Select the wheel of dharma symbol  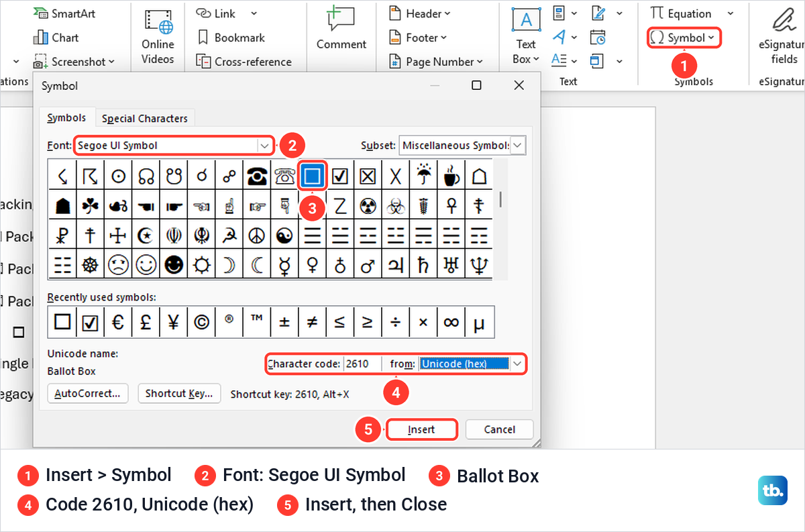click(91, 264)
